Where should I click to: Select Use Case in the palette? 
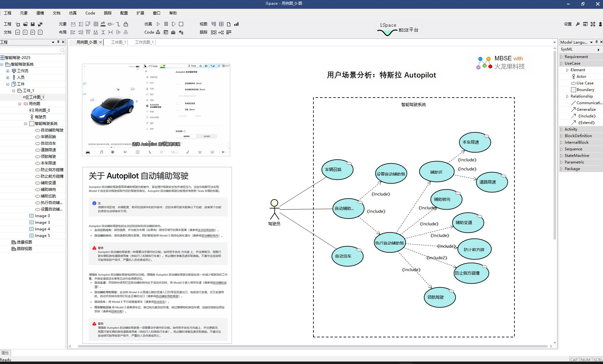tap(582, 83)
